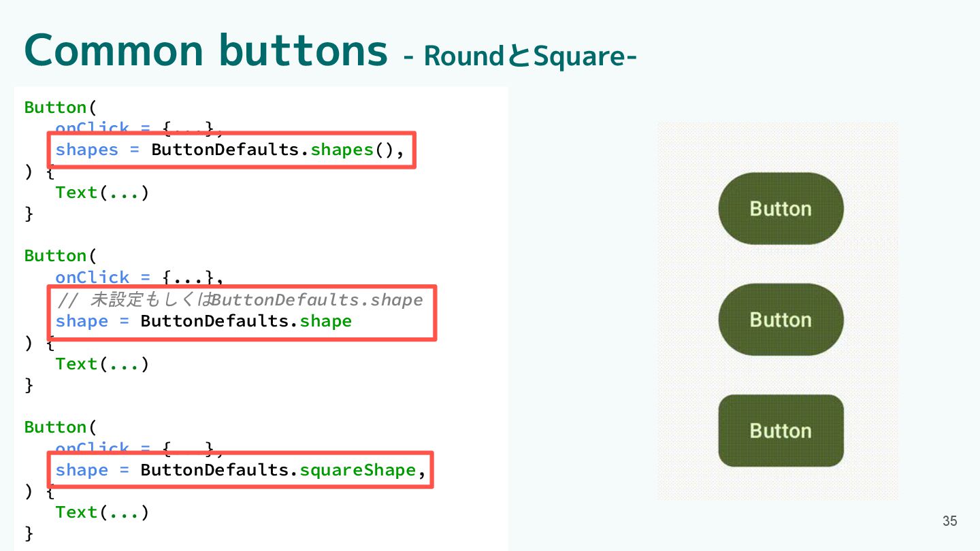
Task: Click the first 'Button(' code keyword
Action: click(x=61, y=107)
